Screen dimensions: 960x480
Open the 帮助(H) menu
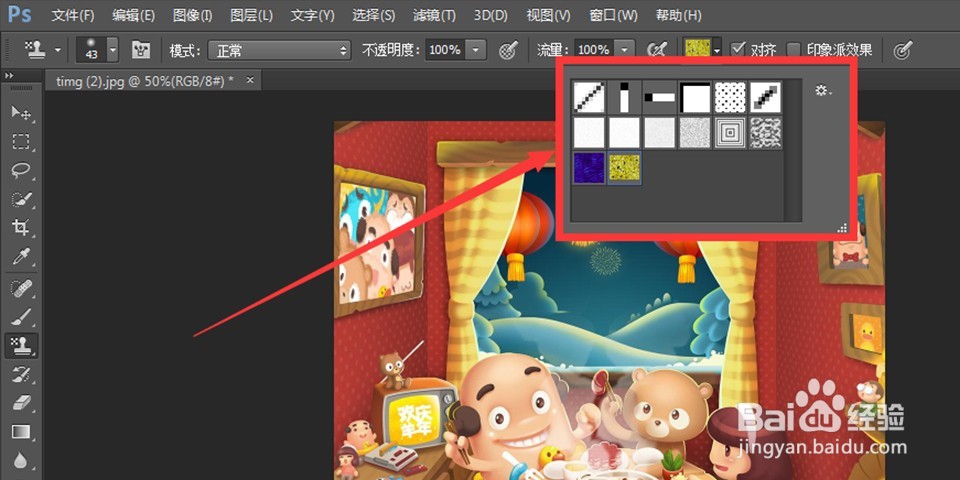pos(678,15)
